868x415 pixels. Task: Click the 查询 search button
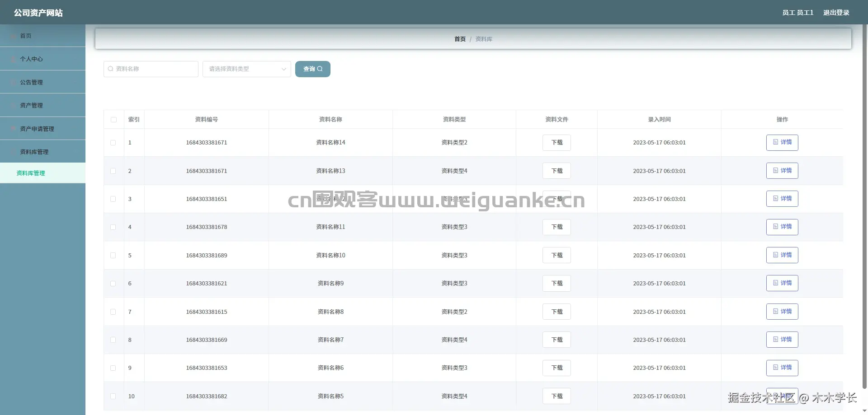click(313, 69)
